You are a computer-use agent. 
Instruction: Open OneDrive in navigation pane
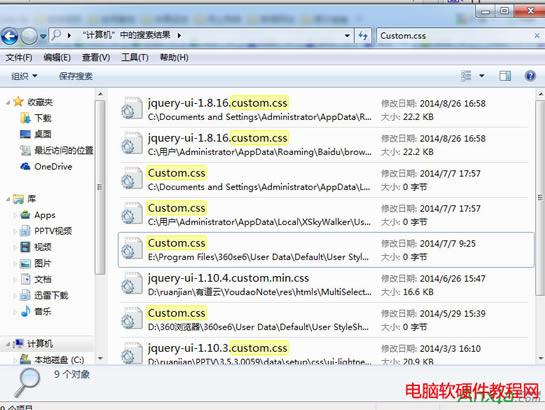tap(46, 167)
